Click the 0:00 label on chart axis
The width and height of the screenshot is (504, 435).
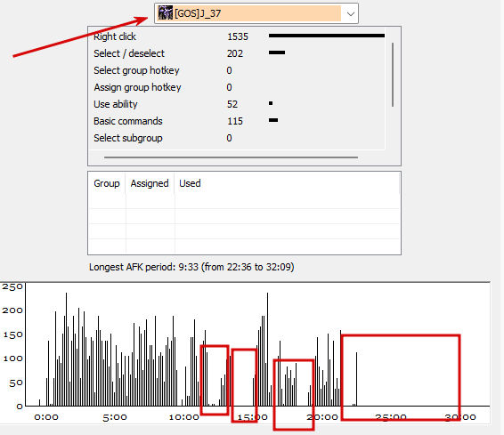click(46, 417)
